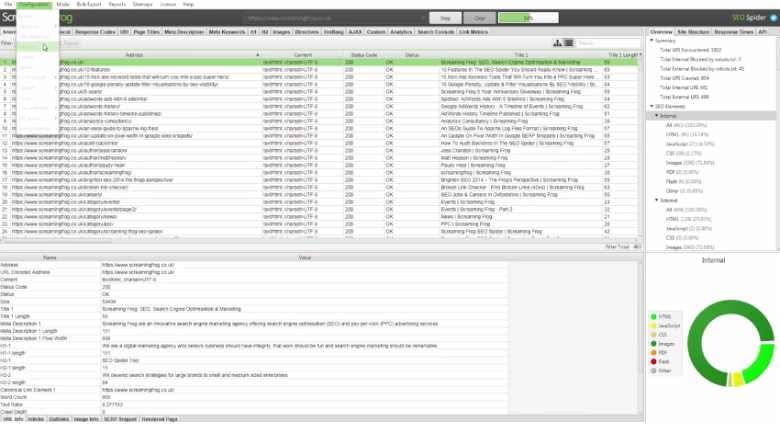Open the Inlinks bottom tab

tap(36, 420)
